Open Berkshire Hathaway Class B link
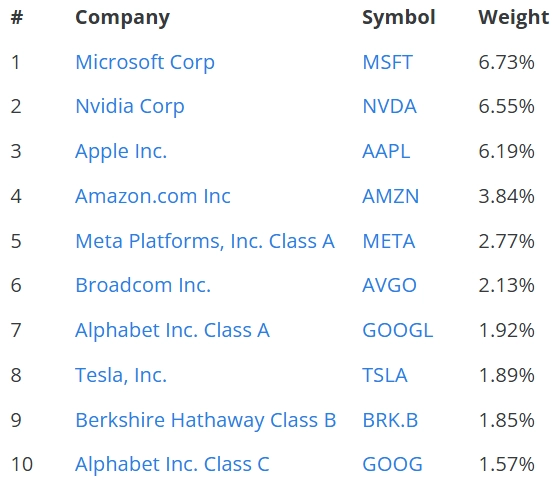560x487 pixels. point(206,420)
